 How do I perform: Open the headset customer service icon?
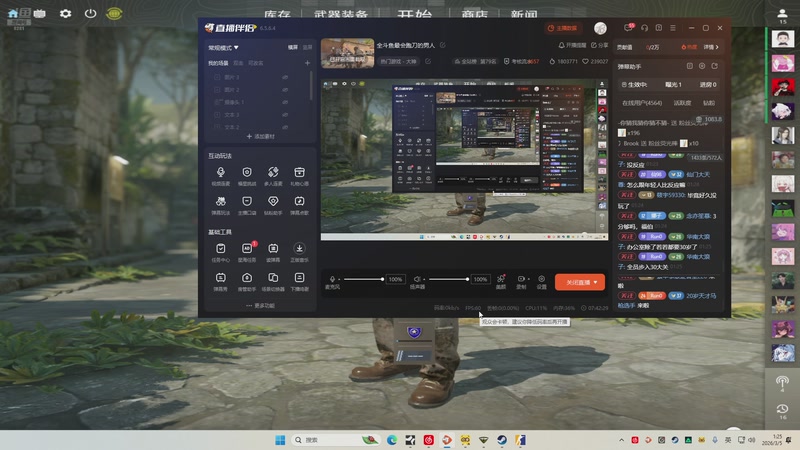[644, 28]
